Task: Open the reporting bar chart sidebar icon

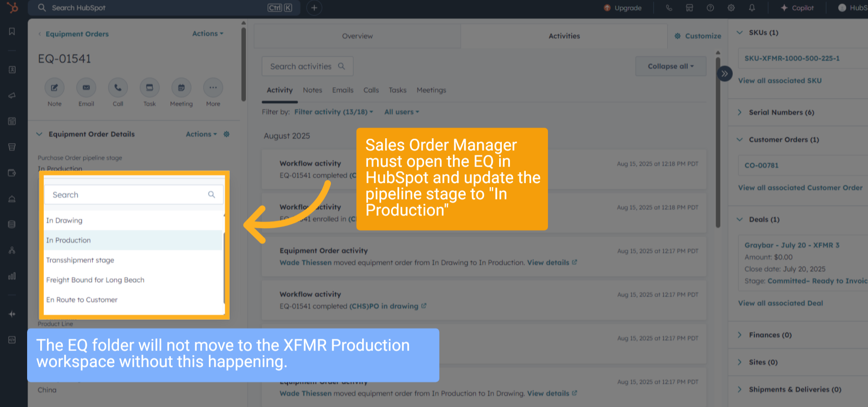Action: pos(12,276)
